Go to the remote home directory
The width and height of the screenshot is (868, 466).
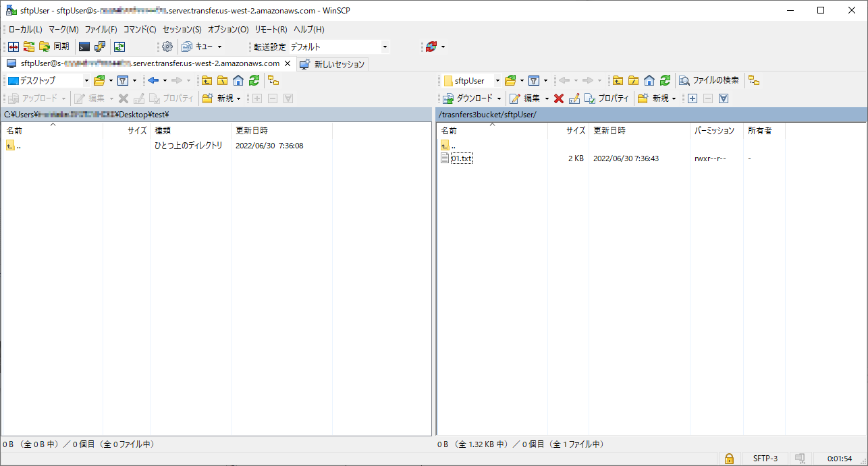coord(649,80)
